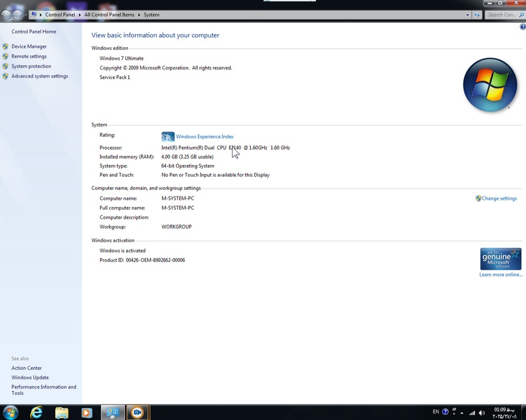Click the Advanced system settings shield icon

pyautogui.click(x=5, y=76)
